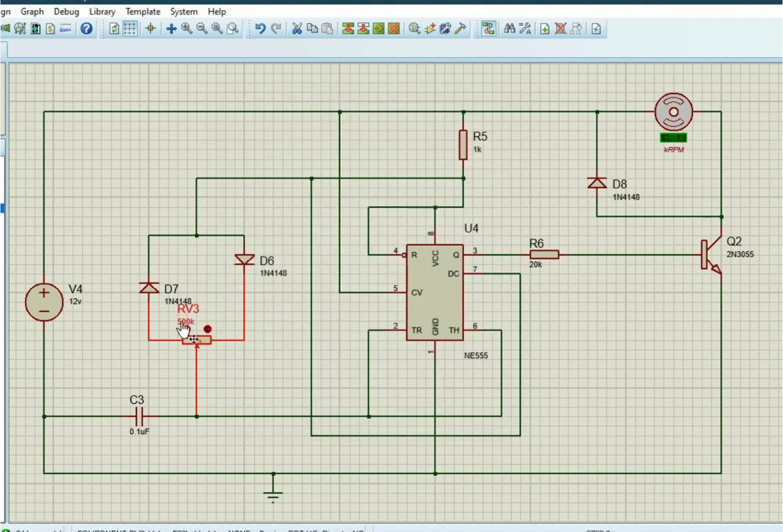This screenshot has width=783, height=532.
Task: Click the Block Rotate icon
Action: pyautogui.click(x=378, y=29)
